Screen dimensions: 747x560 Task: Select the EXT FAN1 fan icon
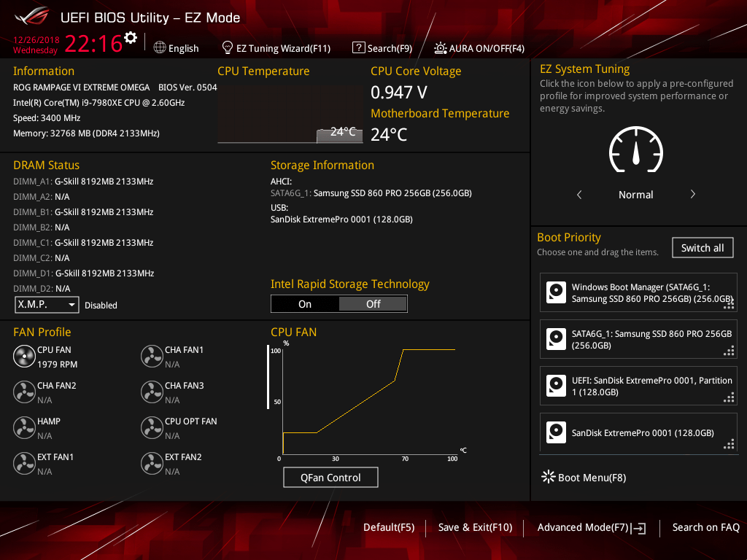click(x=24, y=463)
